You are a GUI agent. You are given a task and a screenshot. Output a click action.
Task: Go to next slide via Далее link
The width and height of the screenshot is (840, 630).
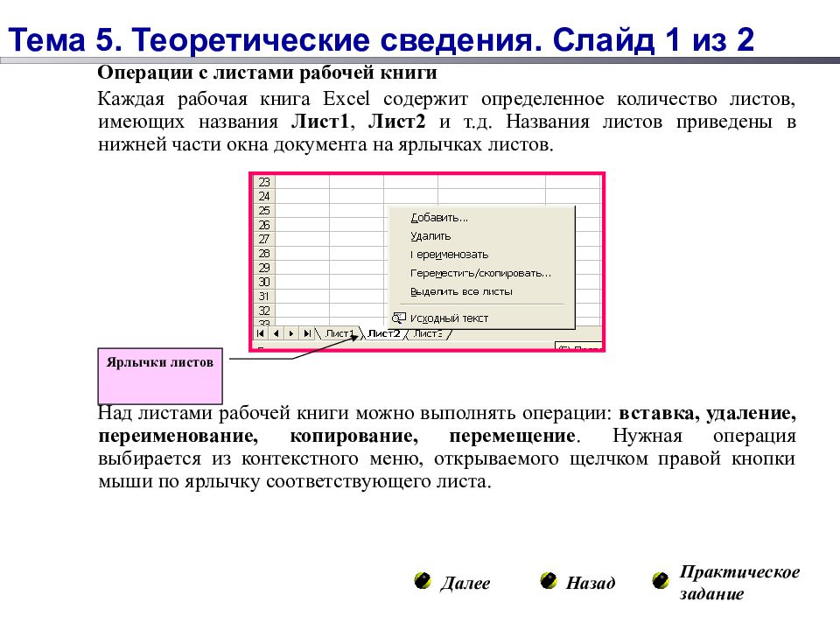click(465, 583)
